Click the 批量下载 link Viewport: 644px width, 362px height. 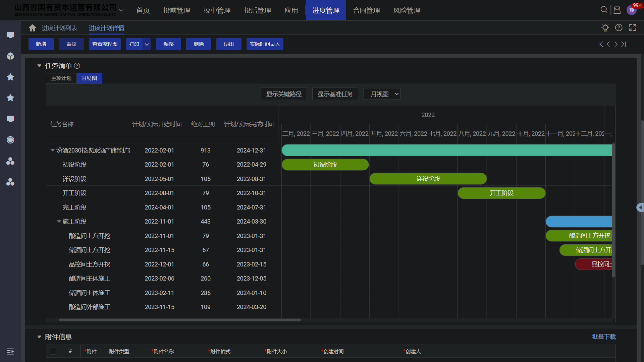click(x=603, y=337)
